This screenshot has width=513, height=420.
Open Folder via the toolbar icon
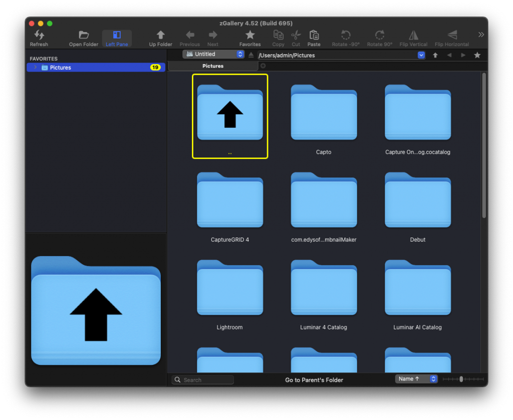pyautogui.click(x=84, y=35)
